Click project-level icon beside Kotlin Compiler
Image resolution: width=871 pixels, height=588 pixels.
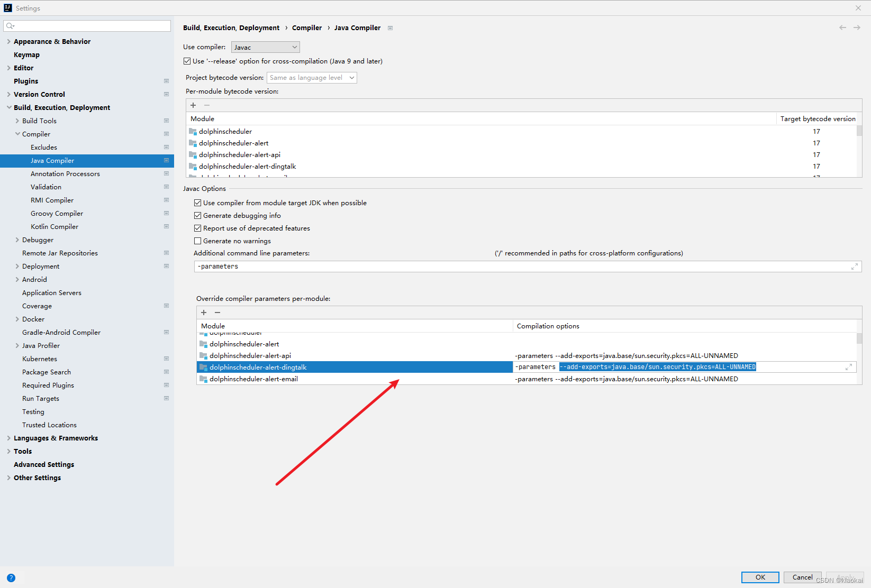[x=166, y=226]
